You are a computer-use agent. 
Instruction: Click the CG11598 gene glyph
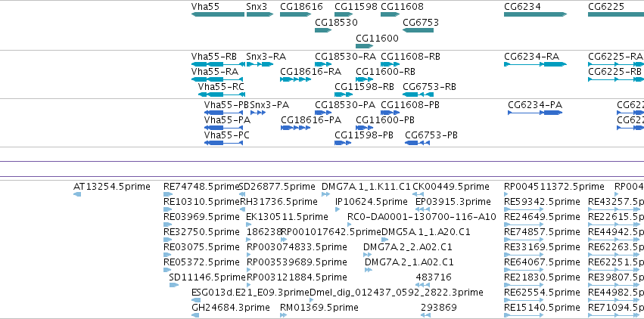(x=344, y=14)
